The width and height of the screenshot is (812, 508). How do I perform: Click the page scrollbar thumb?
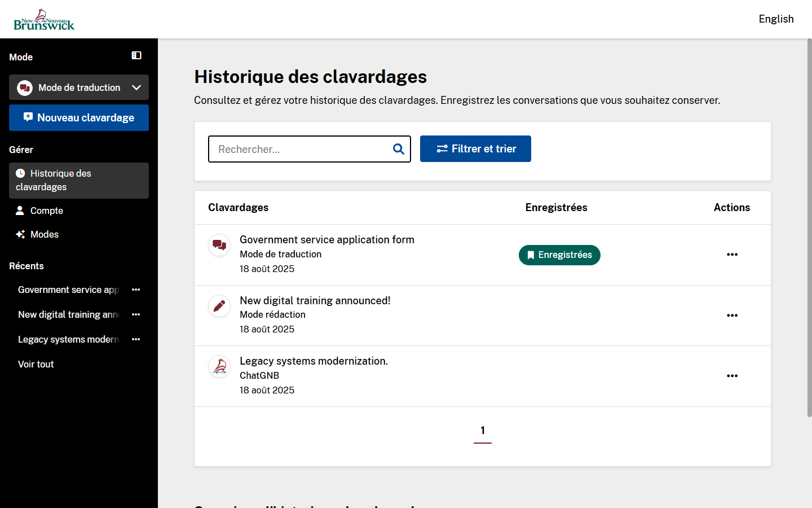click(x=809, y=226)
